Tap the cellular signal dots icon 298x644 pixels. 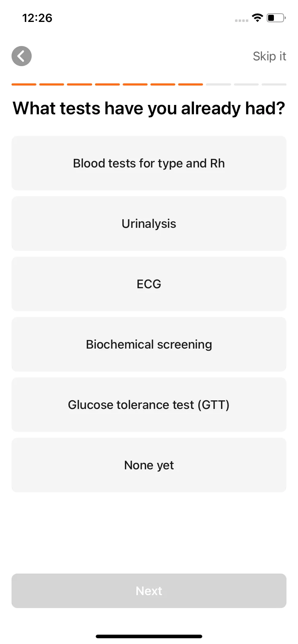241,20
